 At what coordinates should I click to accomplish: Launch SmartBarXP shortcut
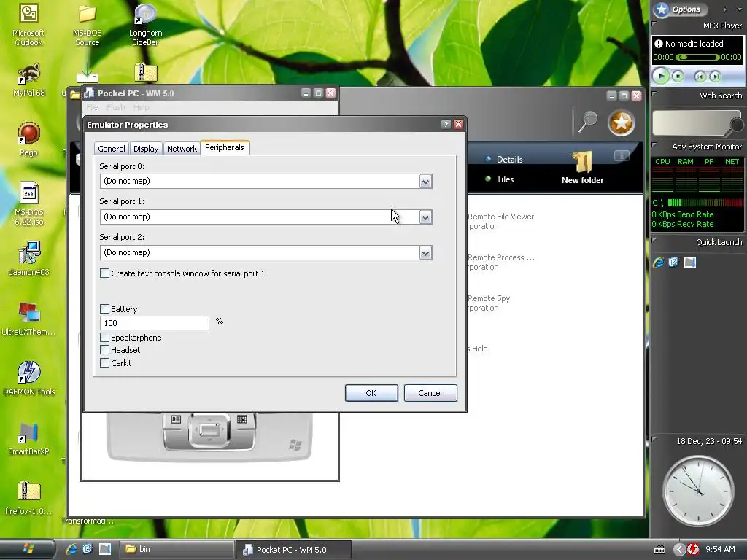click(x=28, y=438)
